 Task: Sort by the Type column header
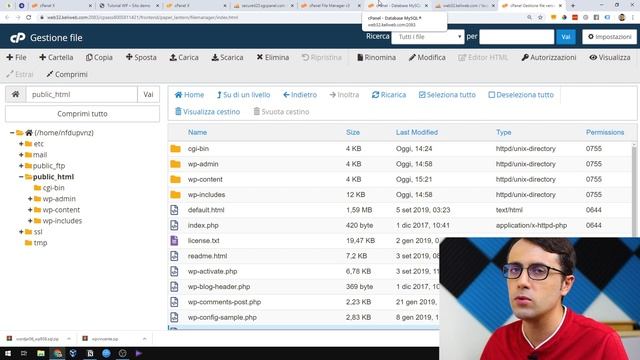tap(503, 132)
